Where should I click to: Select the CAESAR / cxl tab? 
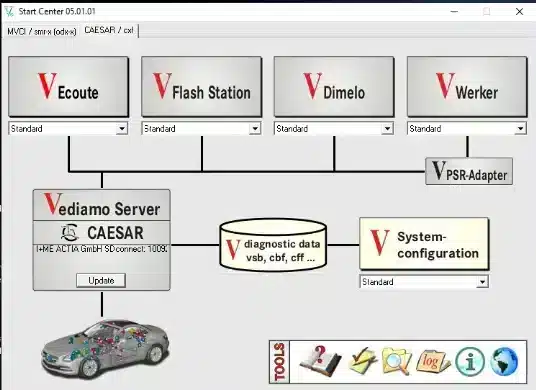click(x=109, y=30)
